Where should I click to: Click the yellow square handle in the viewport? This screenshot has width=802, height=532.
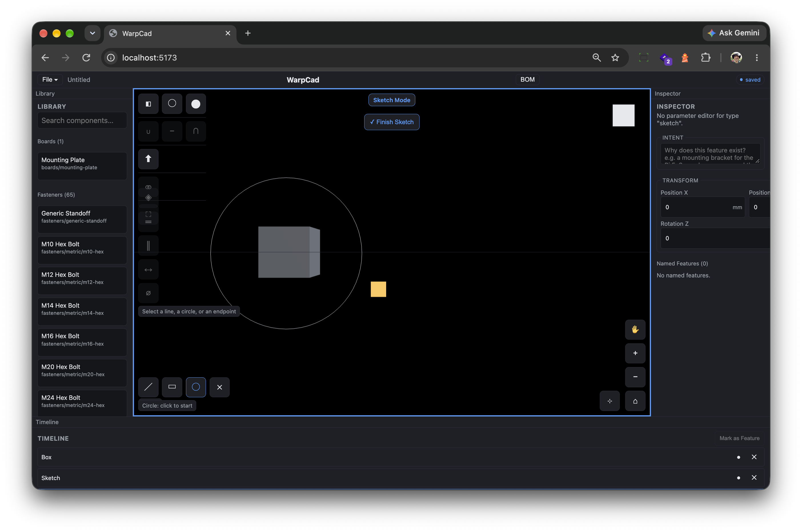(x=378, y=289)
